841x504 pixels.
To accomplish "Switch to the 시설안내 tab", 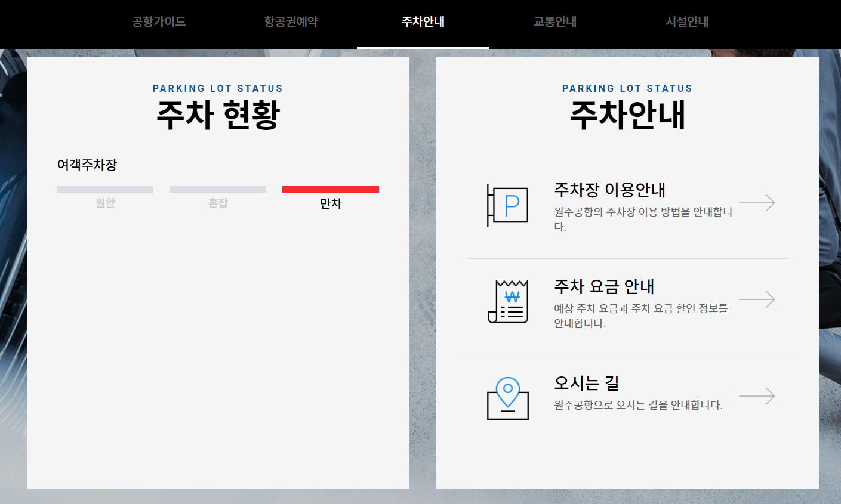I will 685,21.
